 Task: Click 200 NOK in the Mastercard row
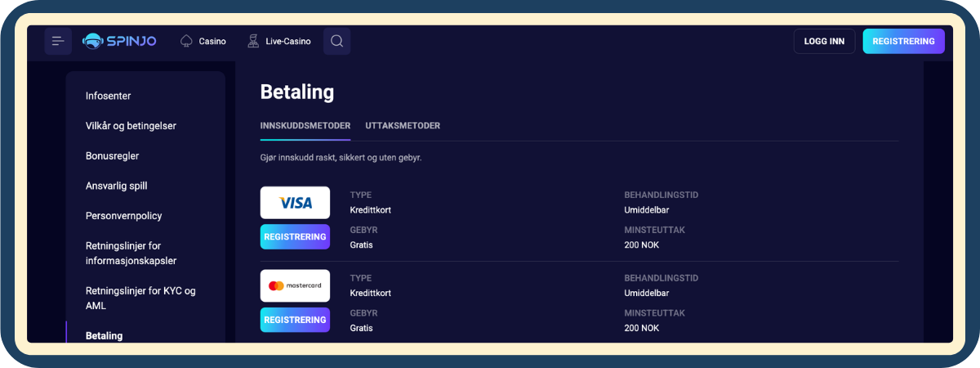click(642, 328)
